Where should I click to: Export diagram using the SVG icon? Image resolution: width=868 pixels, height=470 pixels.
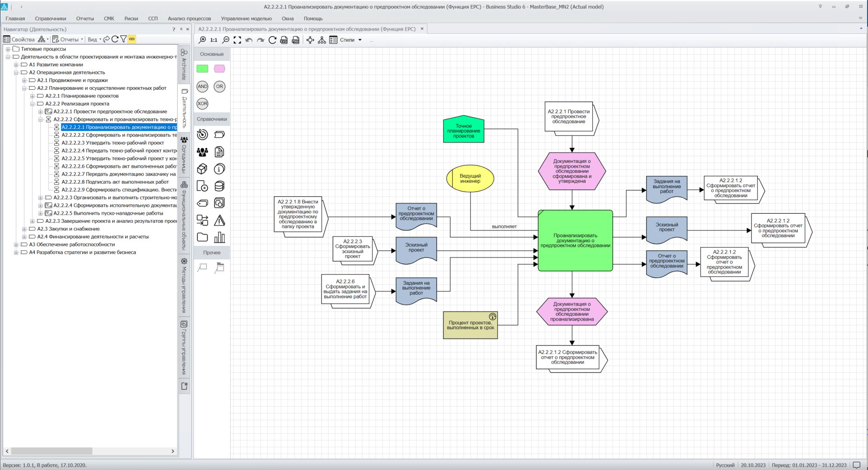click(284, 40)
